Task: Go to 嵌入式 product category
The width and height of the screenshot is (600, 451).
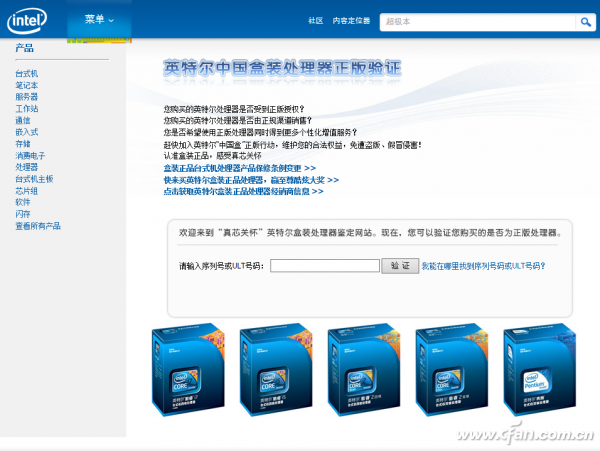Action: 26,132
